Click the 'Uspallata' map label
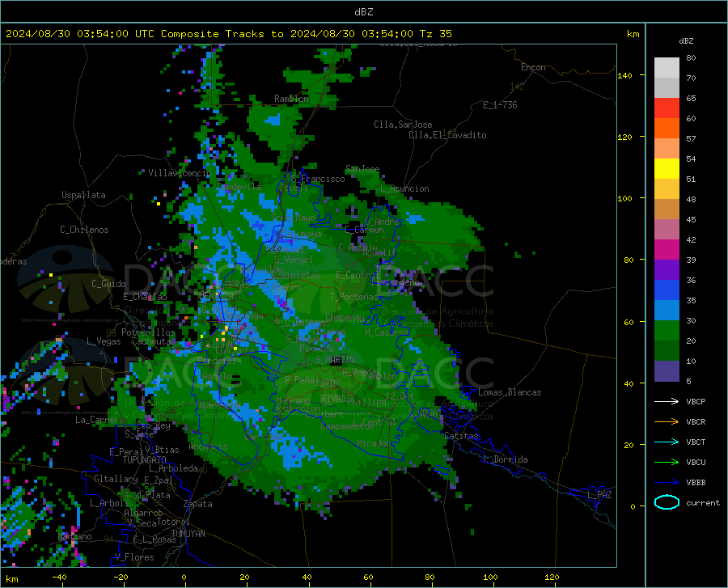728x588 pixels. [83, 195]
